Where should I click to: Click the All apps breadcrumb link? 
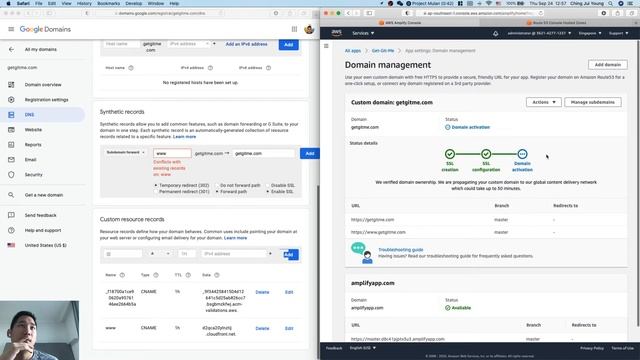[353, 51]
